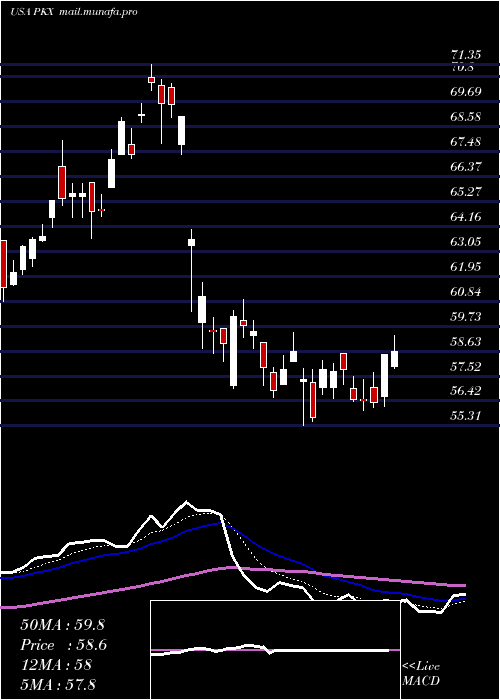The image size is (500, 700).
Task: Click the '5MA : 57.8' readout
Action: [58, 684]
